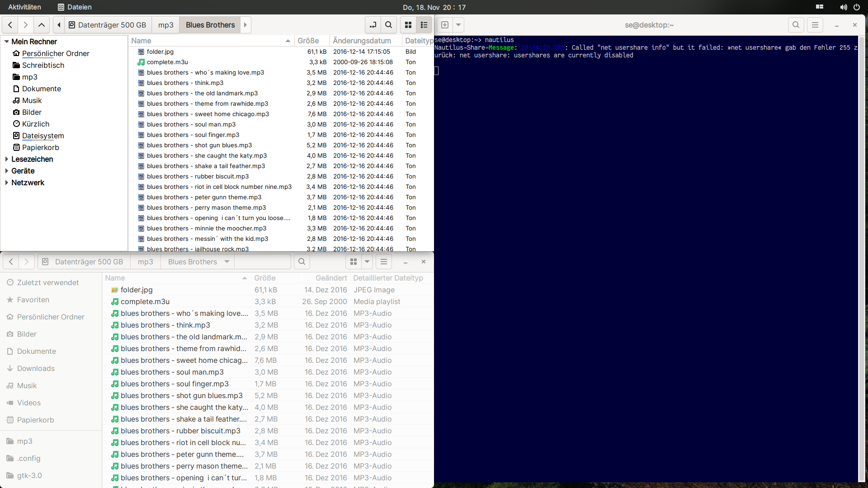Open view options dropdown in bottom window
This screenshot has width=868, height=488.
(367, 262)
